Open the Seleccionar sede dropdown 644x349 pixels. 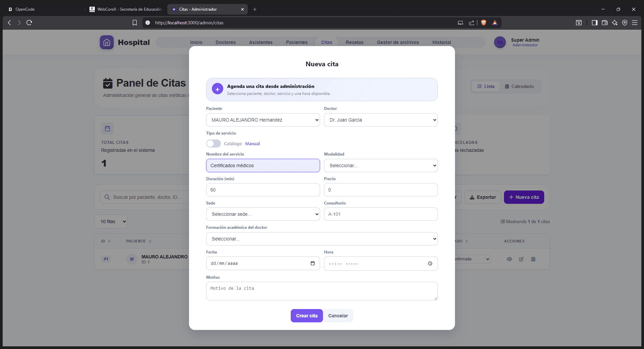pyautogui.click(x=263, y=214)
